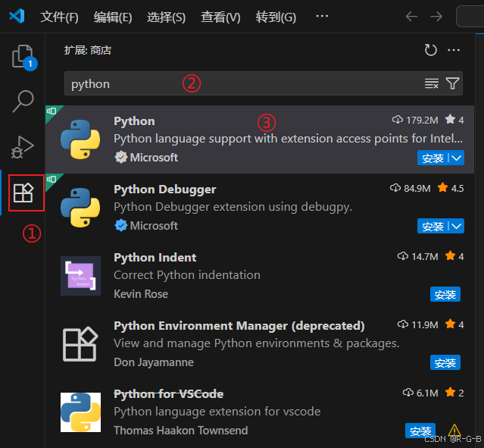
Task: Open the Run and Debug view
Action: (x=22, y=147)
